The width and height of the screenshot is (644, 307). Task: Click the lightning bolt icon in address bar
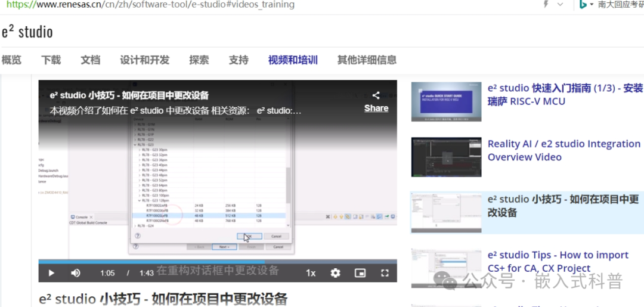[546, 5]
